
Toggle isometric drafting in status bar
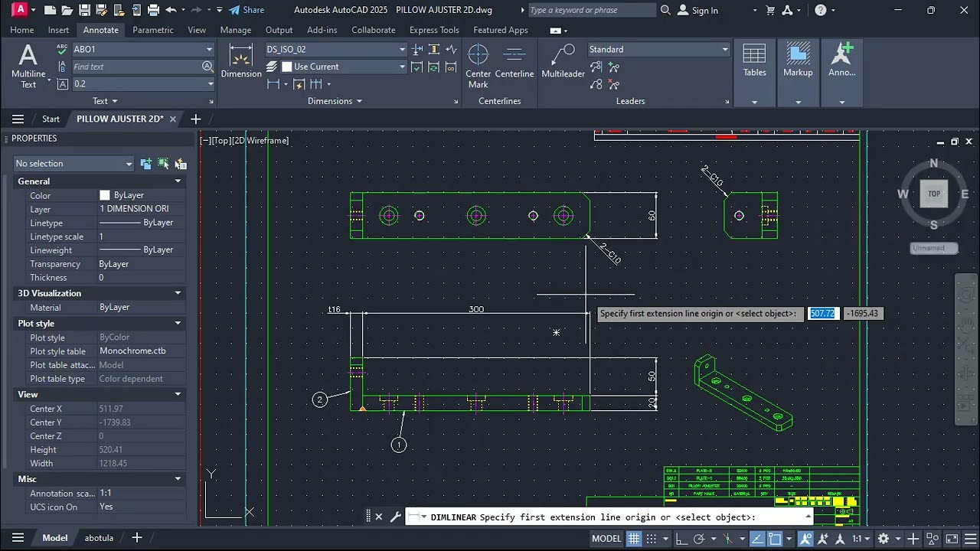point(728,538)
